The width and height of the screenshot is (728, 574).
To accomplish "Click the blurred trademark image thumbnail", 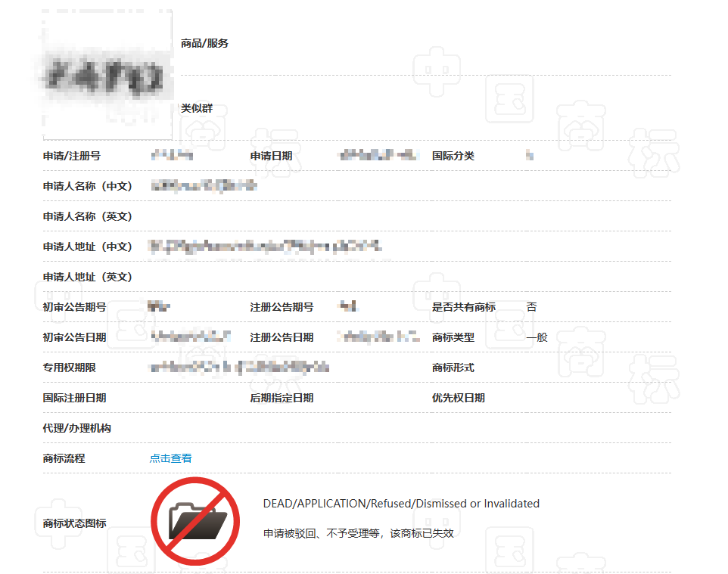I will pyautogui.click(x=107, y=74).
